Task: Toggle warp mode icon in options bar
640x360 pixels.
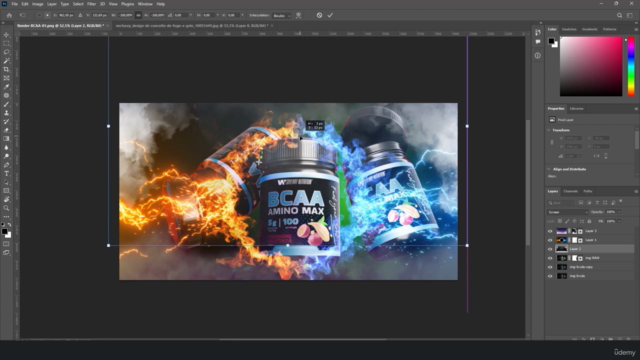Action: (x=298, y=16)
